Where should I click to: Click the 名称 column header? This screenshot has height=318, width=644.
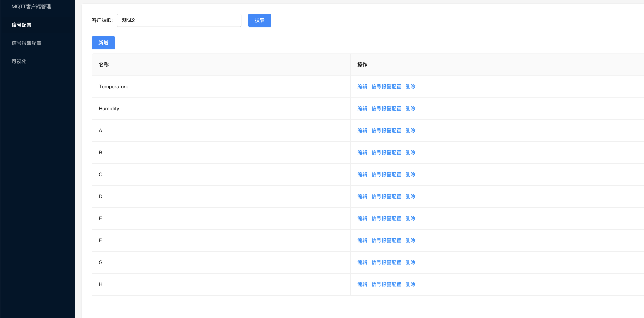point(104,65)
